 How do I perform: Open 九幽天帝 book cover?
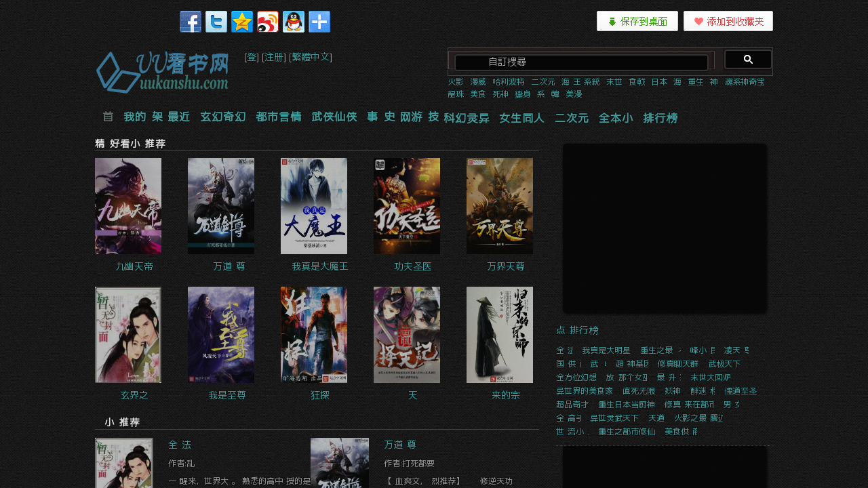point(128,206)
